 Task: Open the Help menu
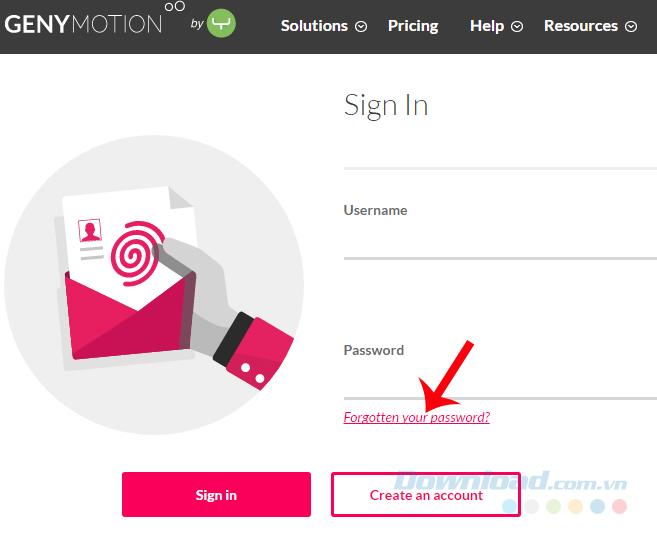point(487,26)
